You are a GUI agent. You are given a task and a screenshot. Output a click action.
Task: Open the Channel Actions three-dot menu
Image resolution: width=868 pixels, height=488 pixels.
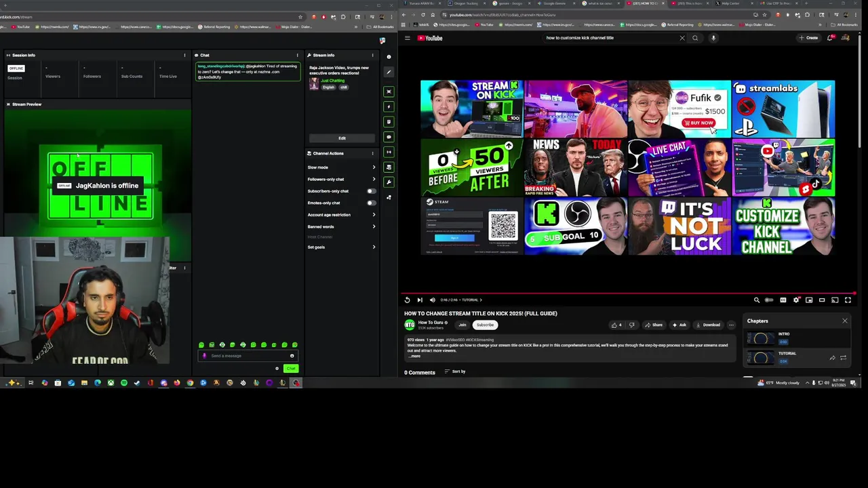374,153
